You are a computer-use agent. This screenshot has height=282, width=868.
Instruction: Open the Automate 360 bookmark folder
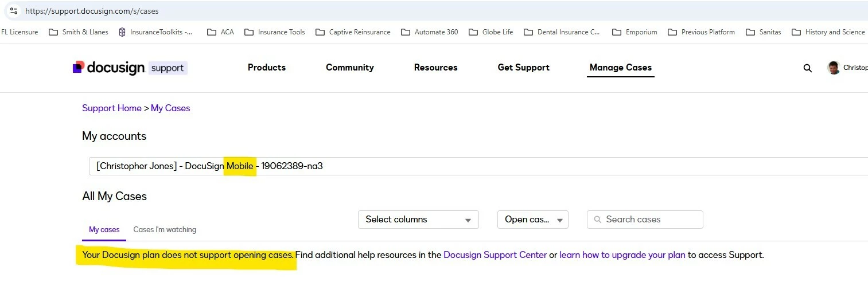pos(430,32)
